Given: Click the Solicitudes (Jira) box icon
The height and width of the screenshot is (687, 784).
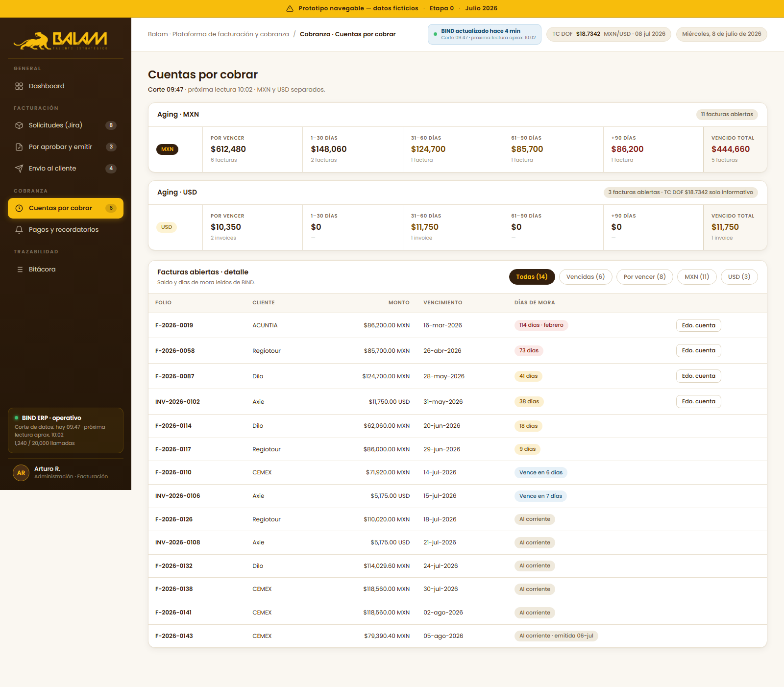Looking at the screenshot, I should [x=19, y=125].
